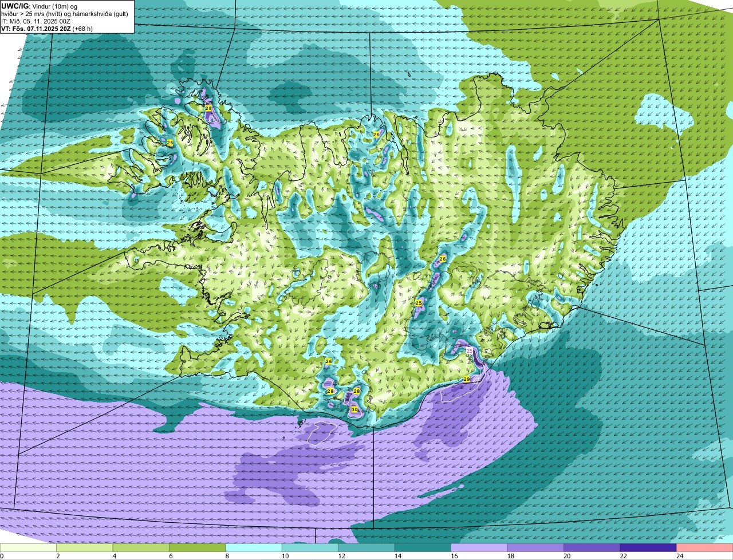Click the initial time 'IT: Mið. 05. 11. 2025 00Z'
This screenshot has height=560, width=733.
point(36,21)
